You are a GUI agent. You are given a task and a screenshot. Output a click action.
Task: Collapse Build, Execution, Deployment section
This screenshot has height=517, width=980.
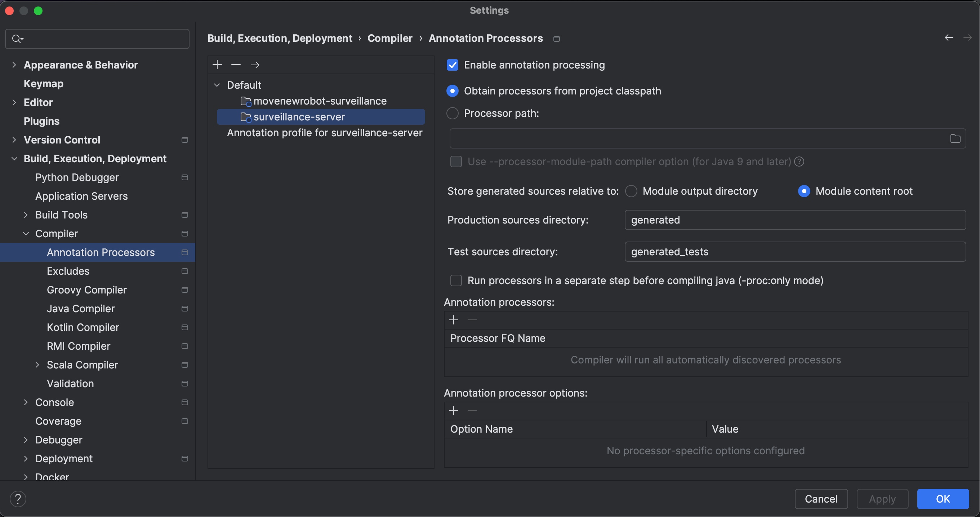point(14,159)
